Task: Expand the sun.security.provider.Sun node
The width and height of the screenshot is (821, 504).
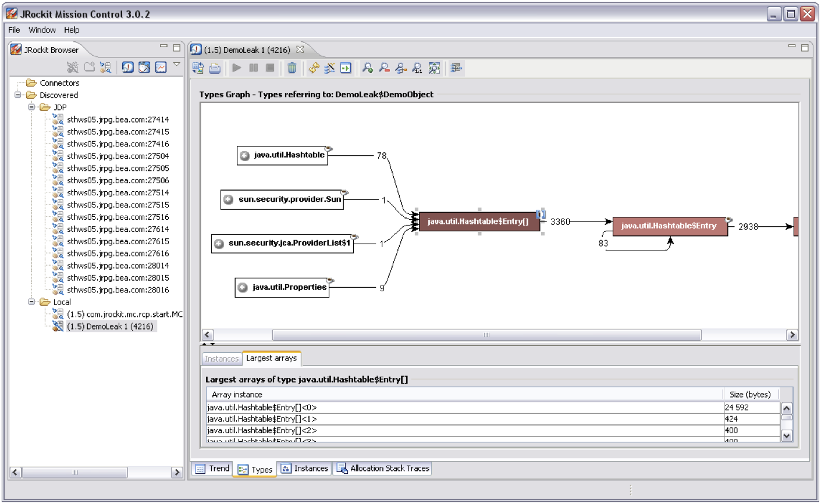Action: (x=229, y=199)
